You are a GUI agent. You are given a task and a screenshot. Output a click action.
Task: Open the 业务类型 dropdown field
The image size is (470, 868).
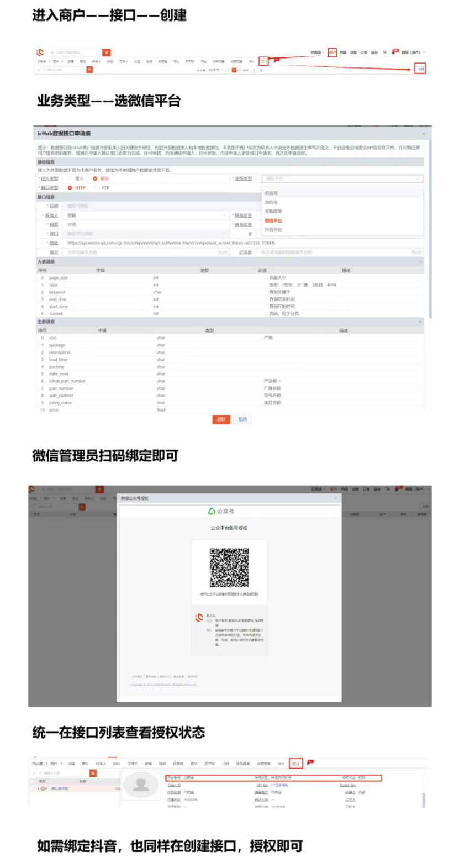342,178
